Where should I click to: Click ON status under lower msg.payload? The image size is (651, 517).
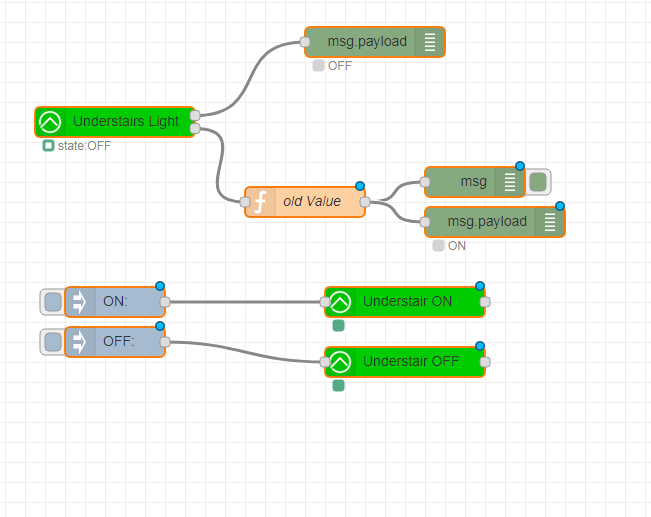pos(457,246)
